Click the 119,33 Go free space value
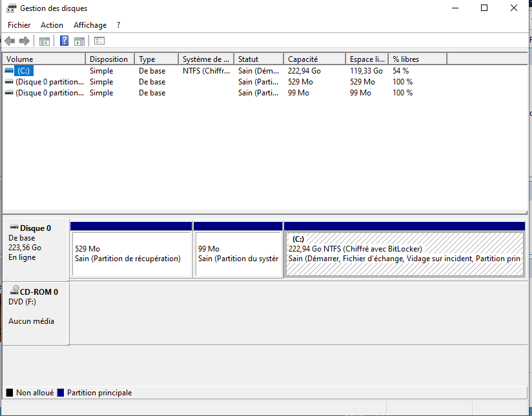The height and width of the screenshot is (416, 532). coord(367,71)
